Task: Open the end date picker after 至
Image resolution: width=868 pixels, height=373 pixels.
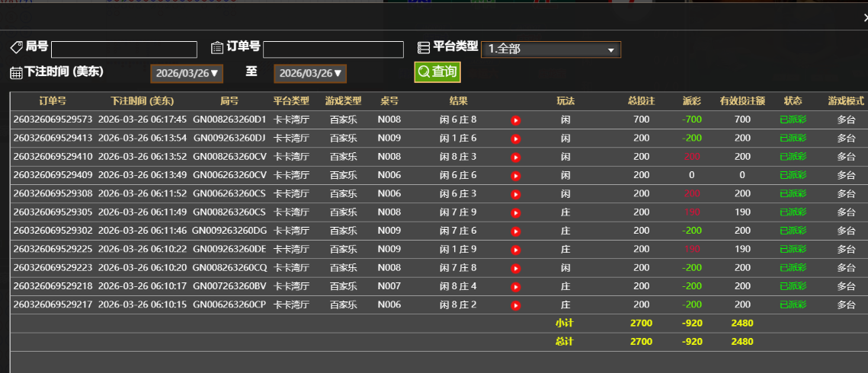Action: 310,74
